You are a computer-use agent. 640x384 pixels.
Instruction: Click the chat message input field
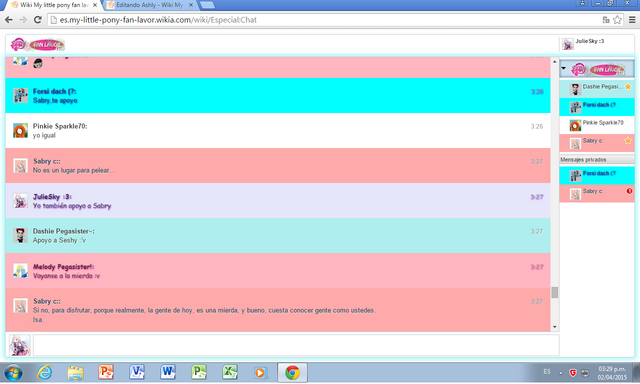click(296, 345)
